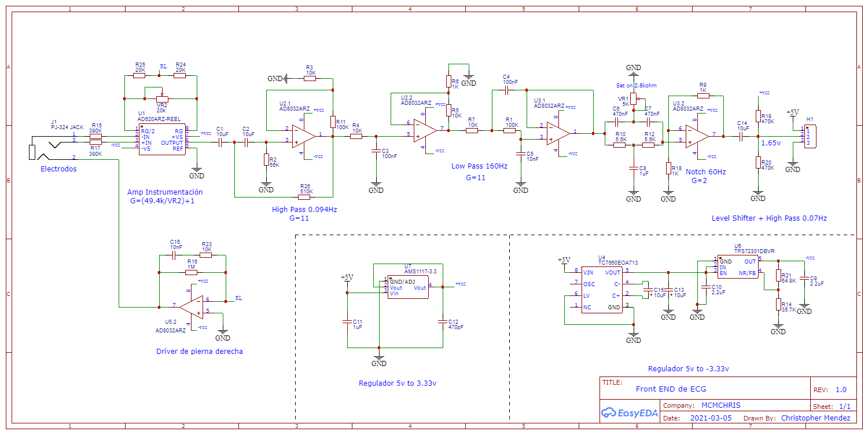Select resistor R9 1K

point(703,96)
